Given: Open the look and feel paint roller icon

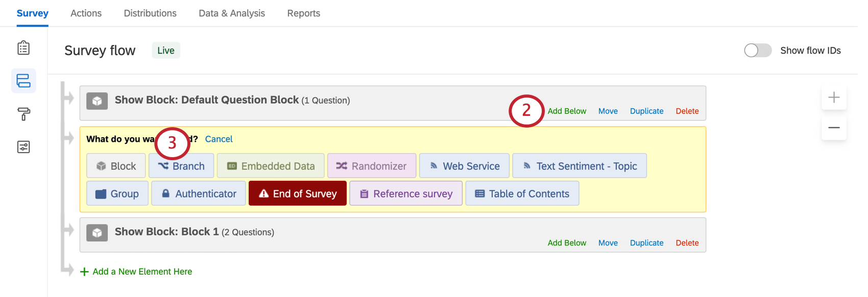Looking at the screenshot, I should pyautogui.click(x=23, y=114).
